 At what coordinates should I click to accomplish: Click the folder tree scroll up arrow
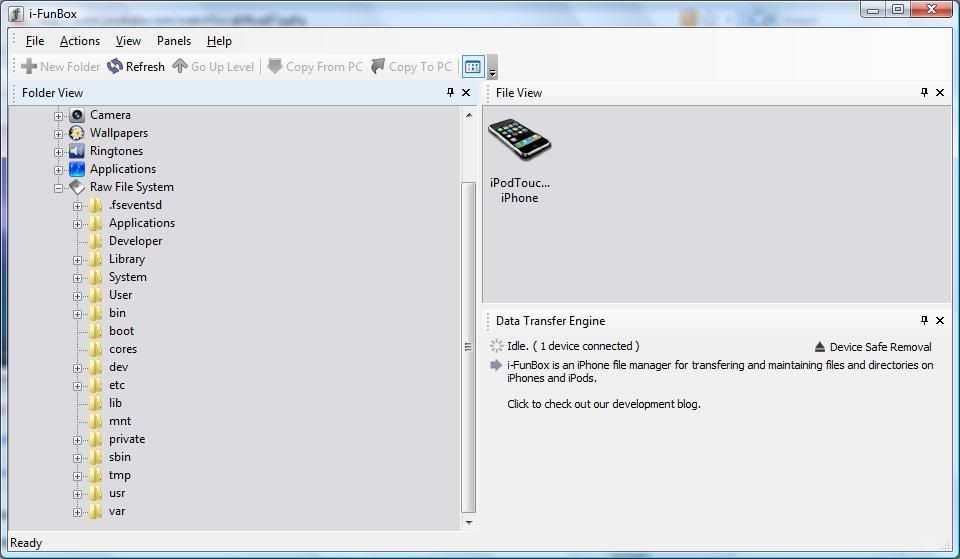pos(468,115)
